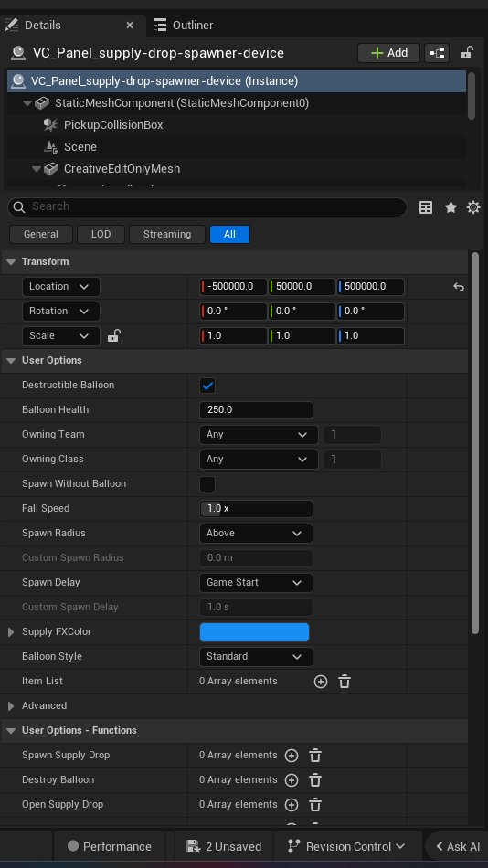Expand the Advanced section
The width and height of the screenshot is (488, 868).
[11, 705]
